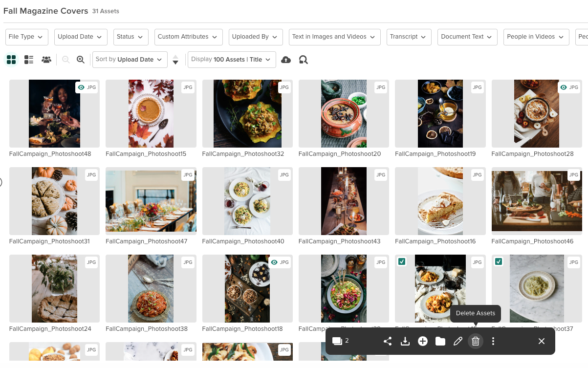Uncheck FallCampaign_Photoshoot37 checkbox
588x368 pixels.
(x=499, y=262)
